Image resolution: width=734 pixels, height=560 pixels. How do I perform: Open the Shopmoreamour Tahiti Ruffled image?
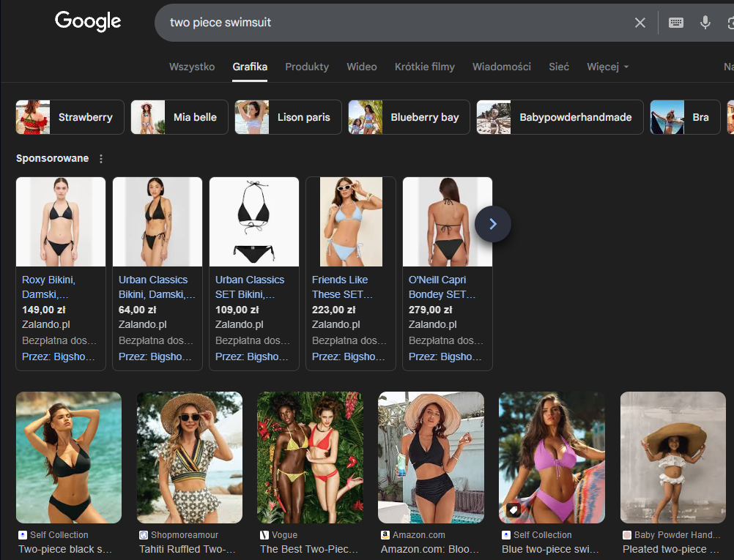(x=190, y=457)
